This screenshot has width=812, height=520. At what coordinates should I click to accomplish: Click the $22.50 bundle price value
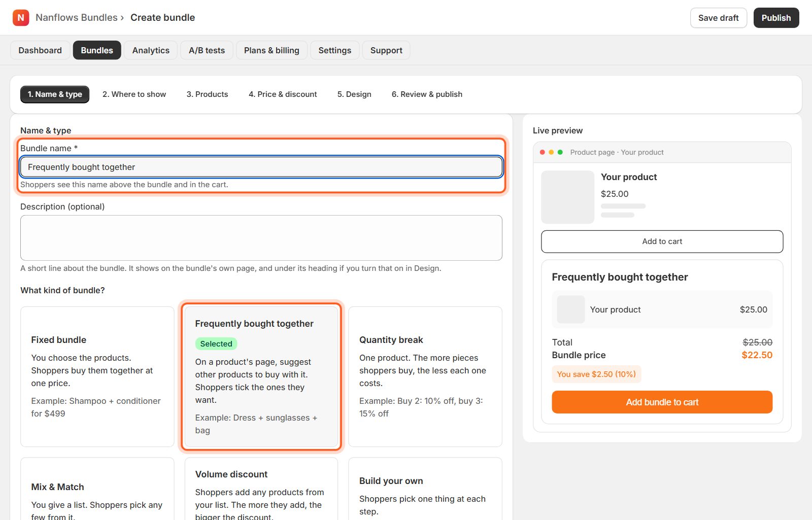[757, 355]
